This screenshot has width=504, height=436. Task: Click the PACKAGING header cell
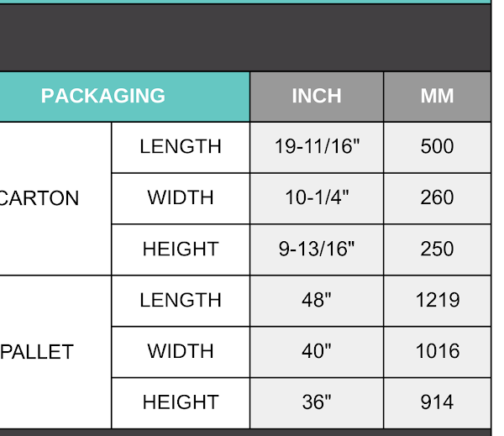124,97
